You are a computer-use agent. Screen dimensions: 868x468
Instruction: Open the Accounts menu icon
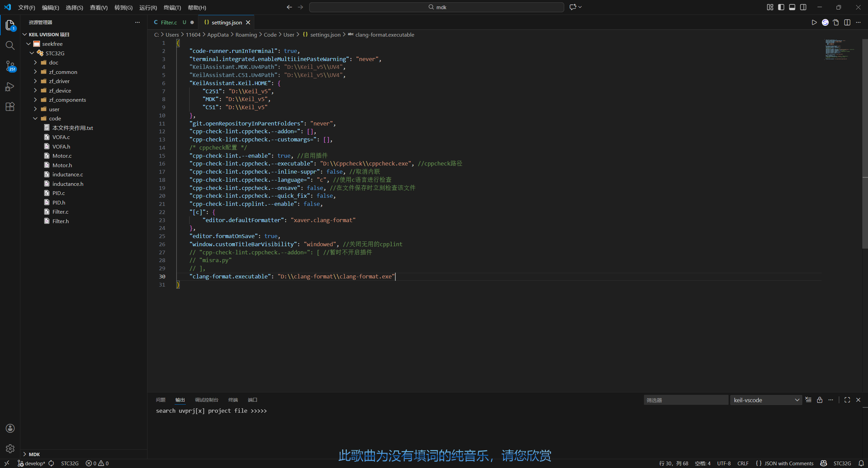[10, 428]
